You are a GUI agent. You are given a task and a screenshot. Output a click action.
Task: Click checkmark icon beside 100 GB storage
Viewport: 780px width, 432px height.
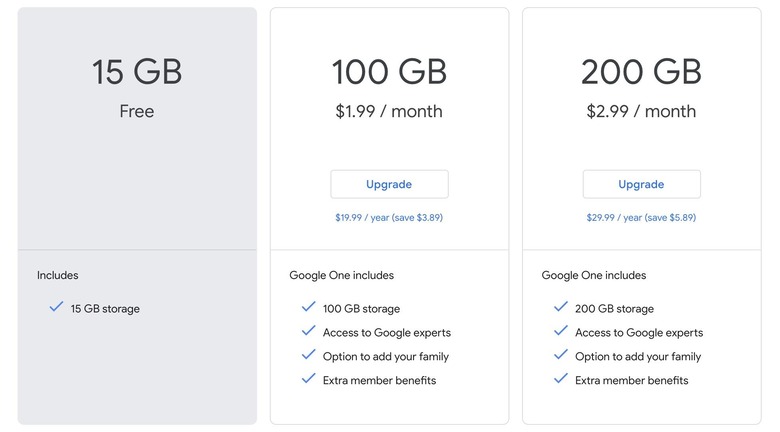click(308, 307)
